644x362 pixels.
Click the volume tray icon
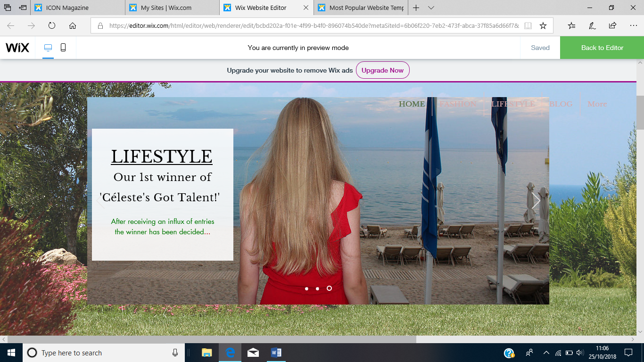580,353
